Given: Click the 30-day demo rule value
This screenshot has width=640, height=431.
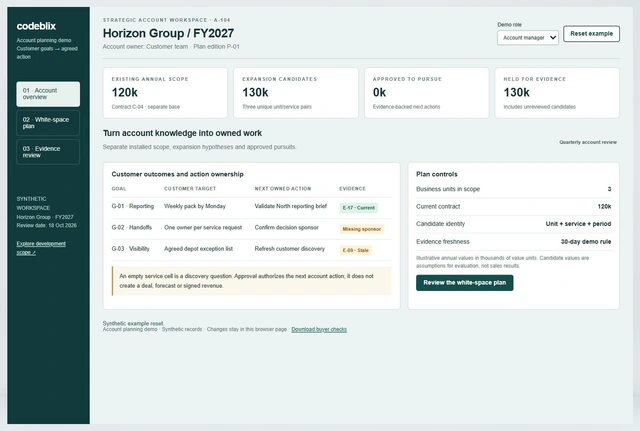Looking at the screenshot, I should tap(586, 242).
